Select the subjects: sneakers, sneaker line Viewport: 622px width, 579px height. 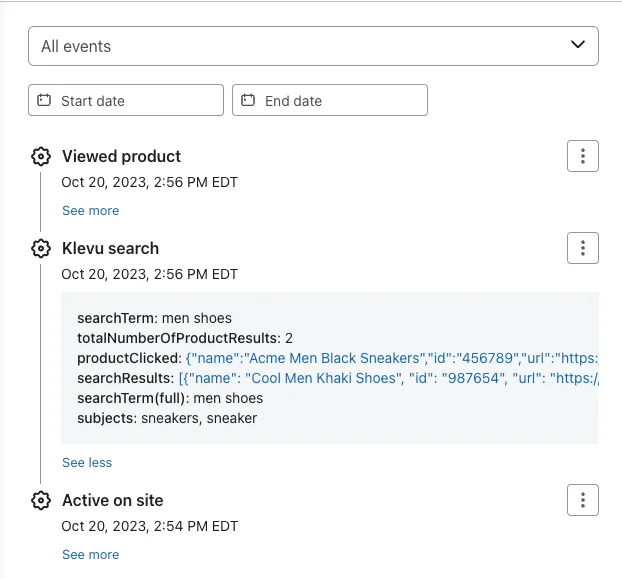tap(167, 418)
